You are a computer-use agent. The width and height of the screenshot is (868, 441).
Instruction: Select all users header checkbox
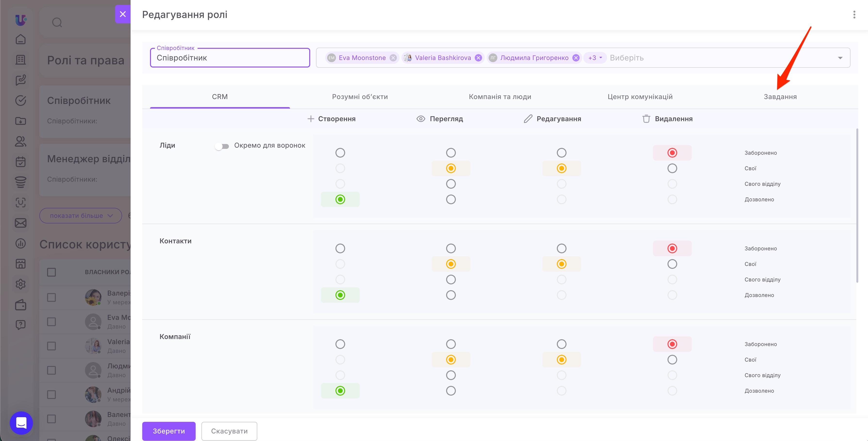coord(51,272)
